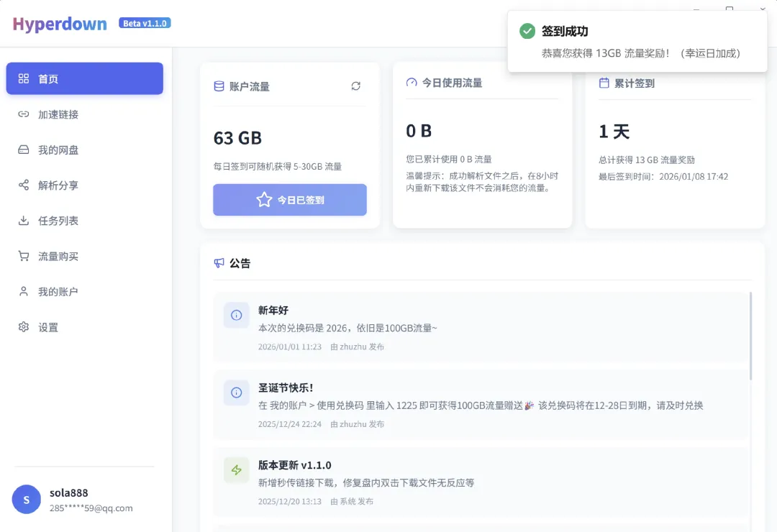The height and width of the screenshot is (532, 777).
Task: Click the shopping cart icon
Action: pyautogui.click(x=23, y=256)
